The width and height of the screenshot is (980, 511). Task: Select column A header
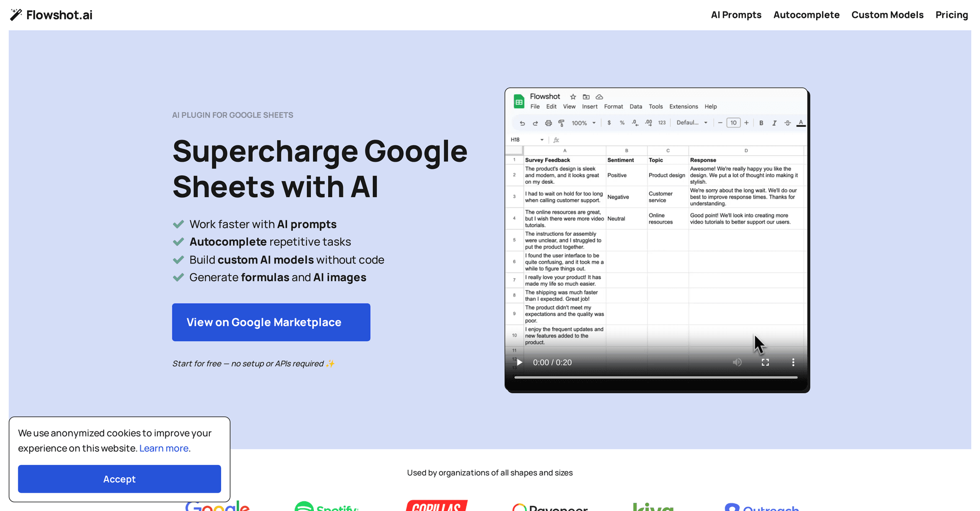pyautogui.click(x=565, y=151)
